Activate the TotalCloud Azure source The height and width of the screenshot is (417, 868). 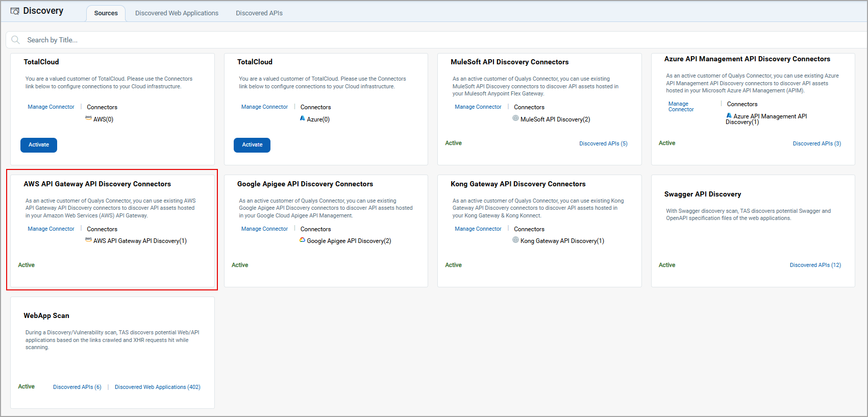pos(252,145)
